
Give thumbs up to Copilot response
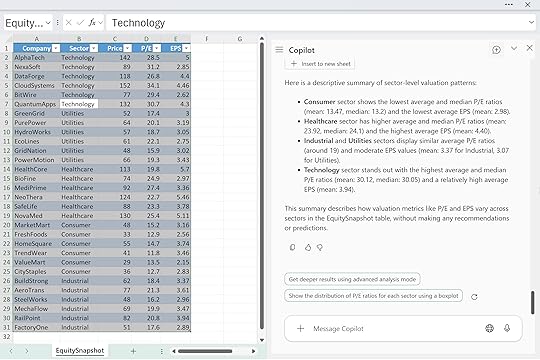pyautogui.click(x=308, y=247)
